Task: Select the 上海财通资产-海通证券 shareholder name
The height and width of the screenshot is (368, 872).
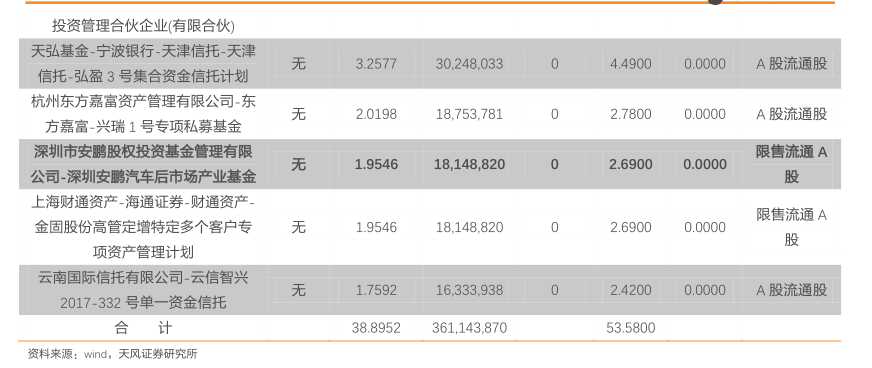Action: (x=143, y=227)
